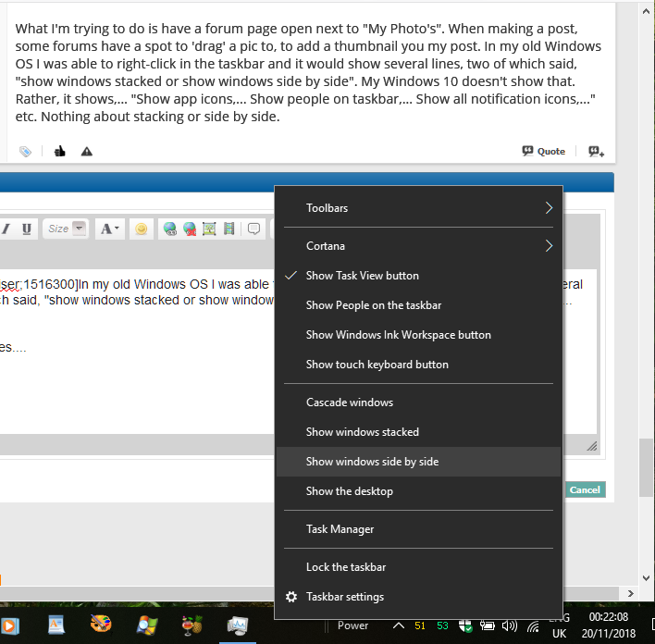The width and height of the screenshot is (655, 644).
Task: Toggle Show Task View button option
Action: click(418, 276)
